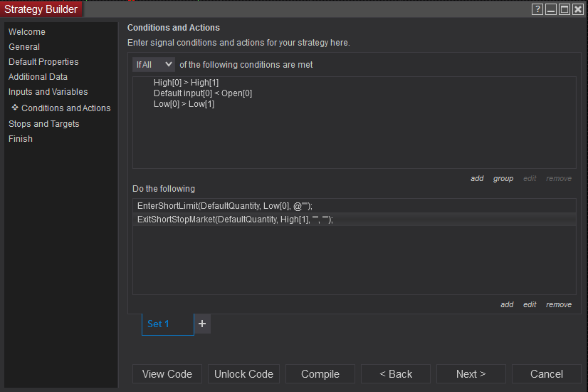
Task: Click edit link under actions list
Action: [x=530, y=304]
